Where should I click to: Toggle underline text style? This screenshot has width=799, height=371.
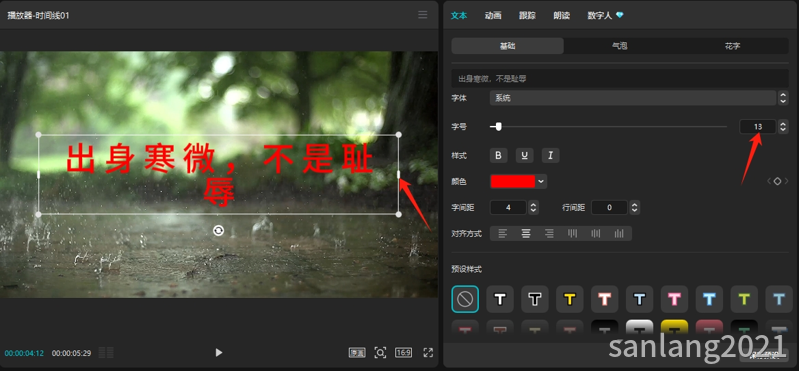point(524,155)
